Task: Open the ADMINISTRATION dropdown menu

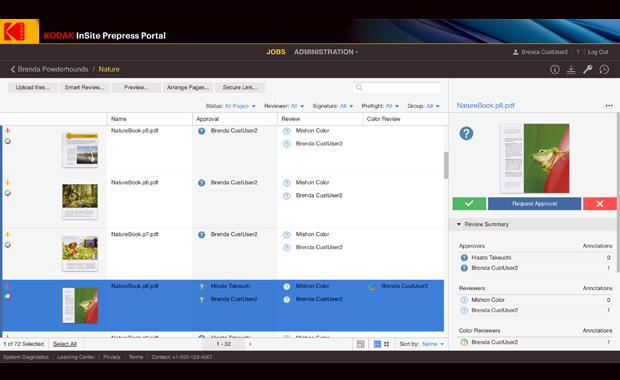Action: [x=326, y=52]
